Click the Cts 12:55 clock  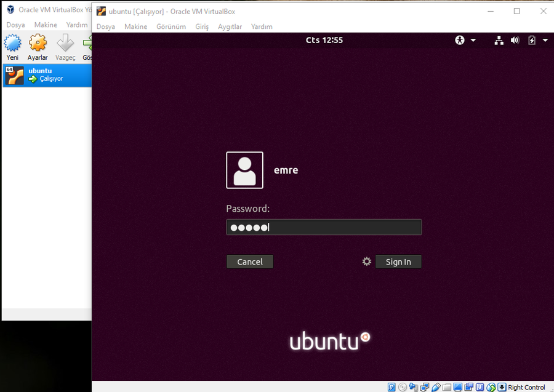click(324, 40)
